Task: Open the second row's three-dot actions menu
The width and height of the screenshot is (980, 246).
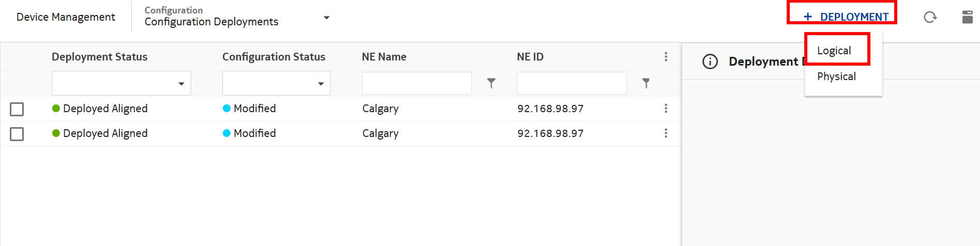Action: click(666, 133)
